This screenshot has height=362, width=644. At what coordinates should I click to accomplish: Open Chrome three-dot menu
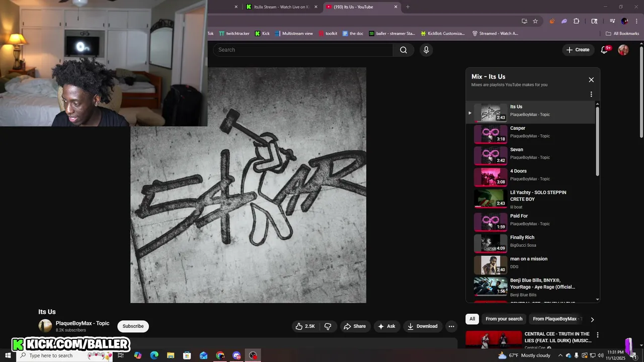635,21
